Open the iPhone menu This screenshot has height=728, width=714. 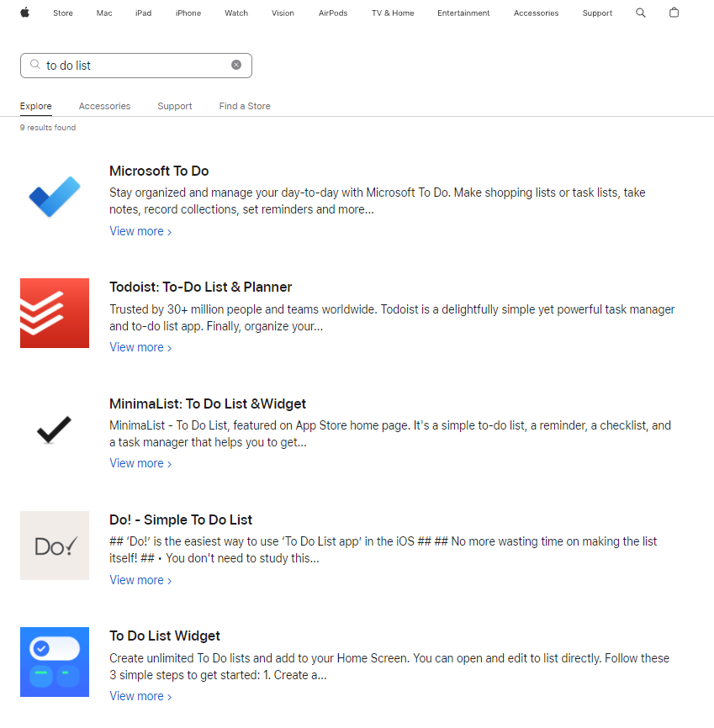pos(188,13)
